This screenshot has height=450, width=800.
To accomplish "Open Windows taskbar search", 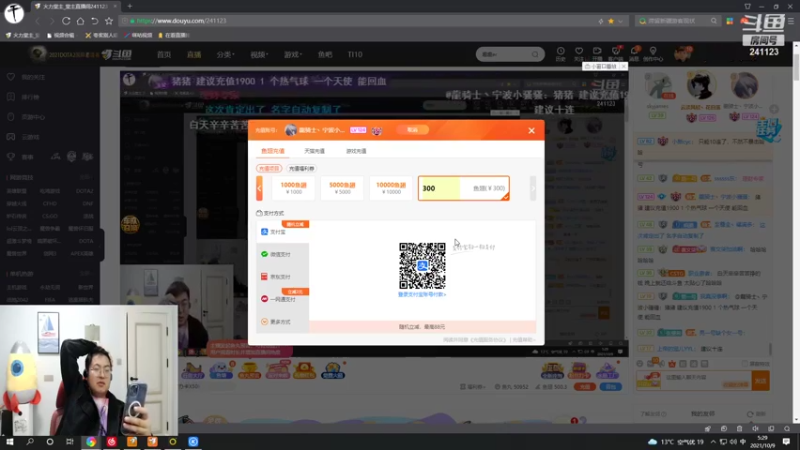I will click(x=30, y=442).
